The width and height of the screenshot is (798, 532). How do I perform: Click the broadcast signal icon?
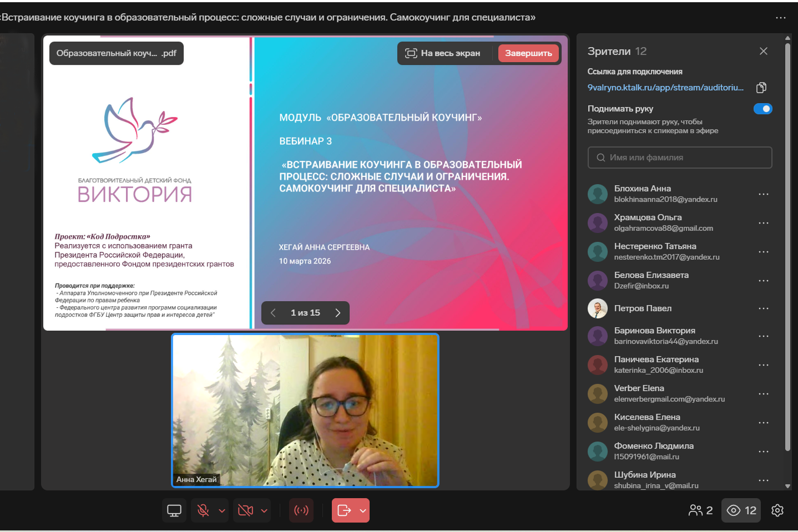tap(301, 510)
